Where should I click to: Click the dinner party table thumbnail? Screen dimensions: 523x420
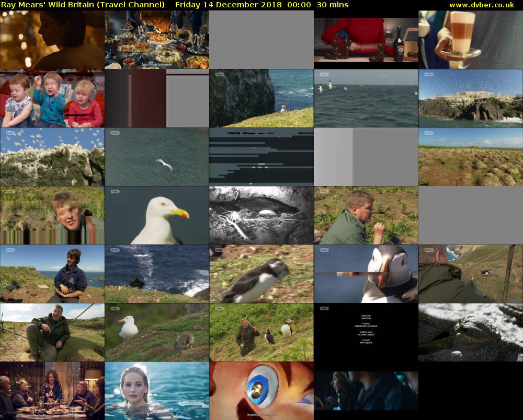click(x=52, y=391)
